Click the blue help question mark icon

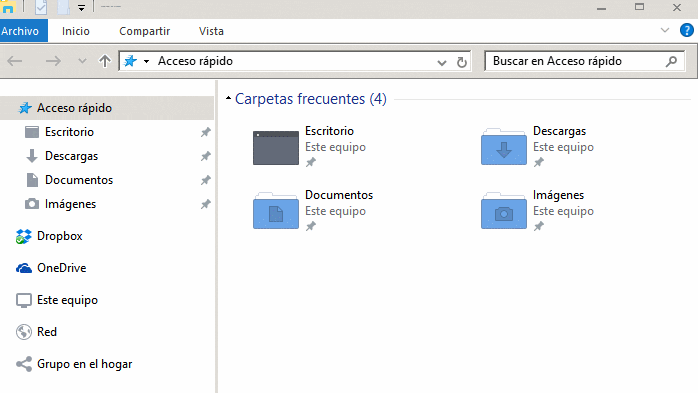[x=686, y=30]
